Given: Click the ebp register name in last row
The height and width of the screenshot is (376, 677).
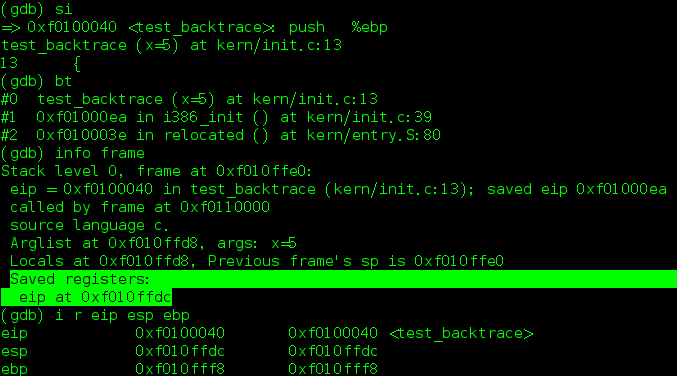Looking at the screenshot, I should coord(14,369).
